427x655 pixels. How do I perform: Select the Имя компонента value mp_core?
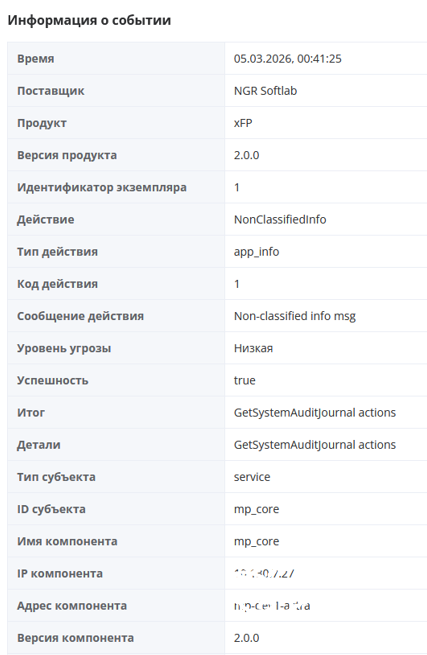(x=256, y=541)
